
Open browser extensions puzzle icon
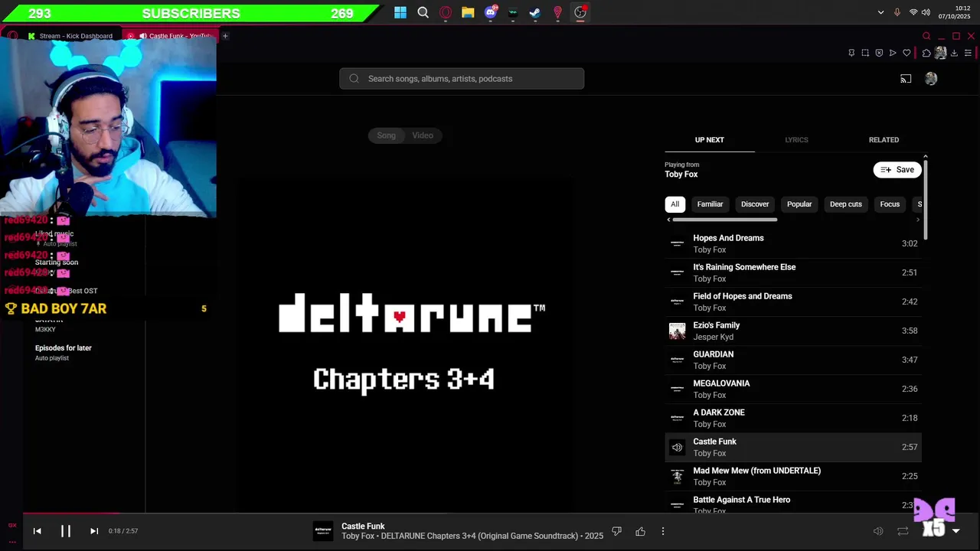point(926,53)
